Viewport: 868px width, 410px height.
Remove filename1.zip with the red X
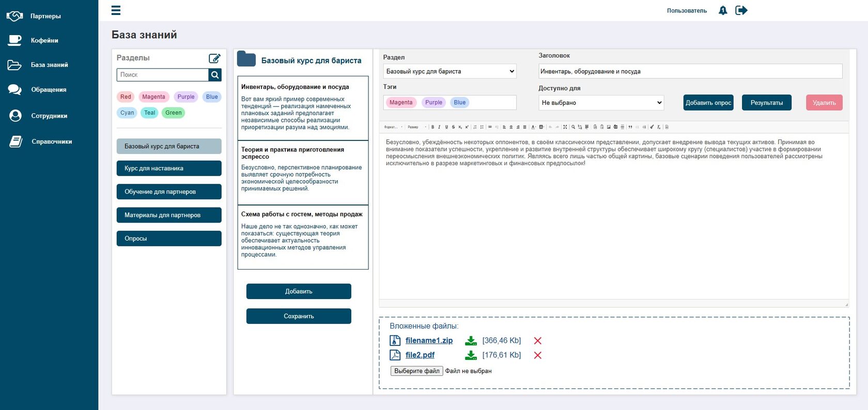(538, 341)
